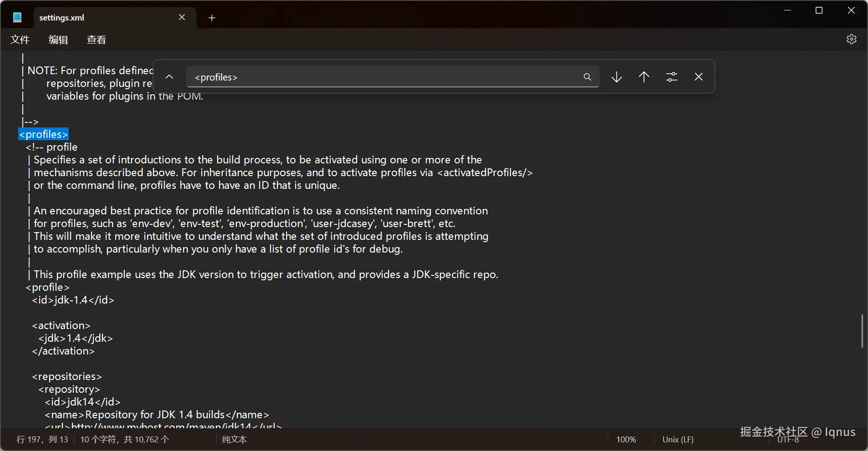Expand the find bar to show replace
The height and width of the screenshot is (451, 868).
[169, 77]
